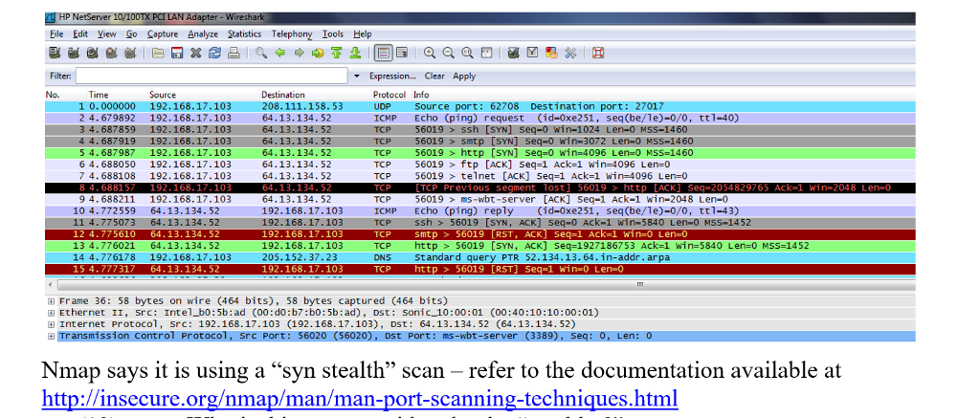Edit capture filters icon

coord(514,54)
